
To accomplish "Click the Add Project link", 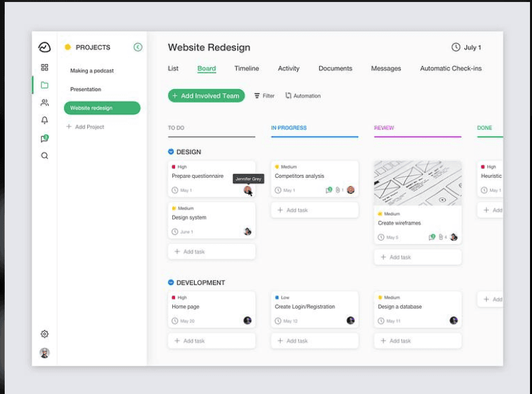I will [85, 127].
